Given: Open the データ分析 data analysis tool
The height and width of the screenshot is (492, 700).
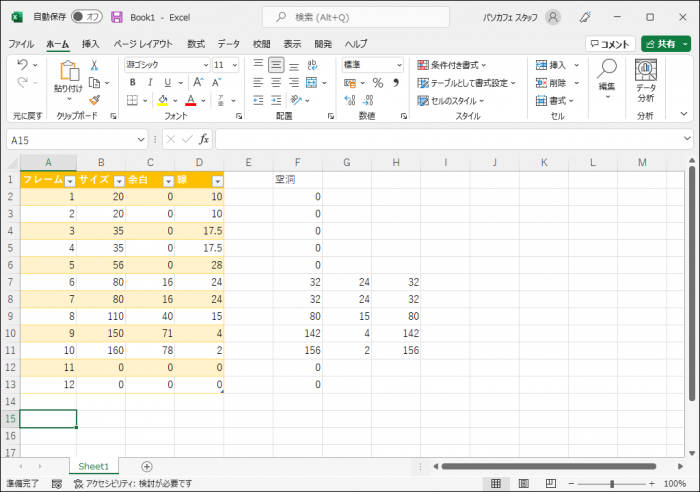Looking at the screenshot, I should pos(645,82).
